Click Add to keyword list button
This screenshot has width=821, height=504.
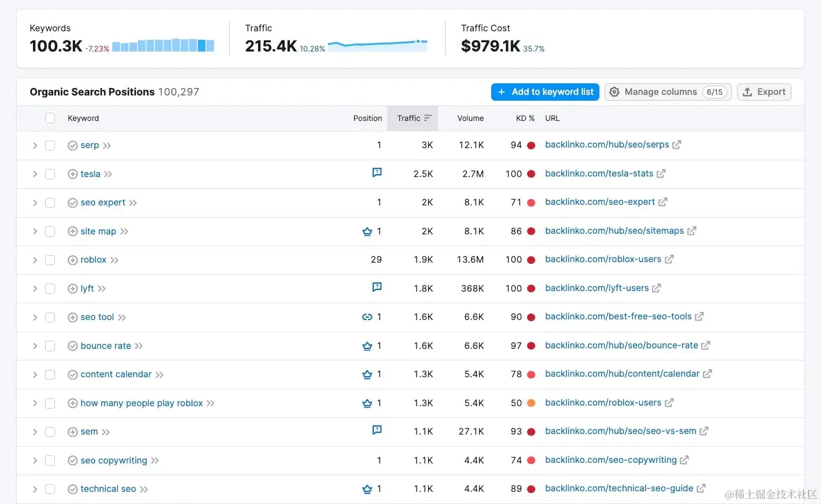click(x=545, y=92)
